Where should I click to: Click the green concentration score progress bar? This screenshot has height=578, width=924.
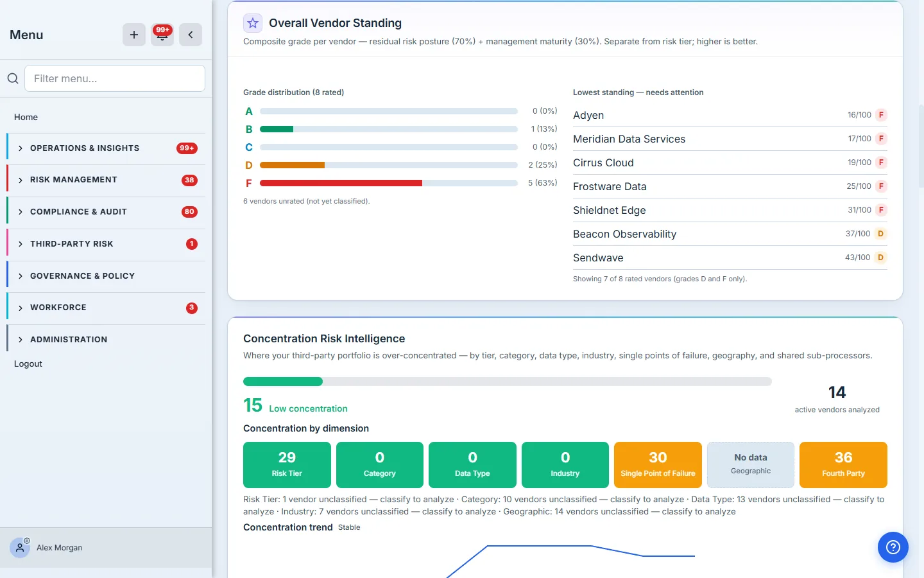[283, 381]
